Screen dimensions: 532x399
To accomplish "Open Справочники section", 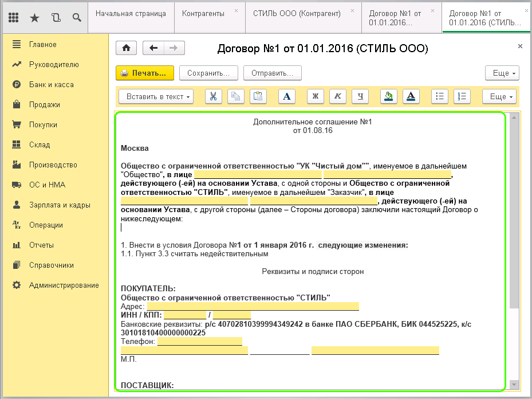I will 51,265.
